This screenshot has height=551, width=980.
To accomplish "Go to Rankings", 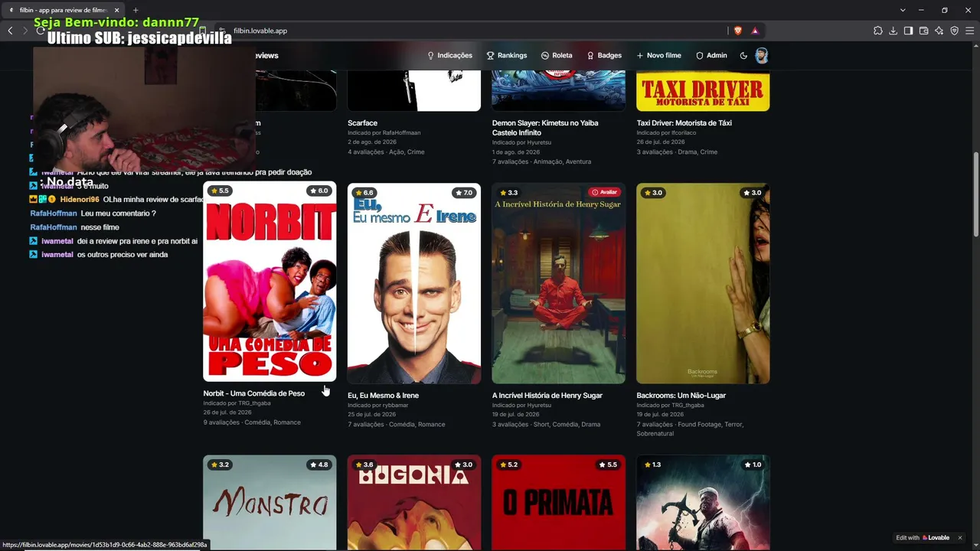I will 507,55.
